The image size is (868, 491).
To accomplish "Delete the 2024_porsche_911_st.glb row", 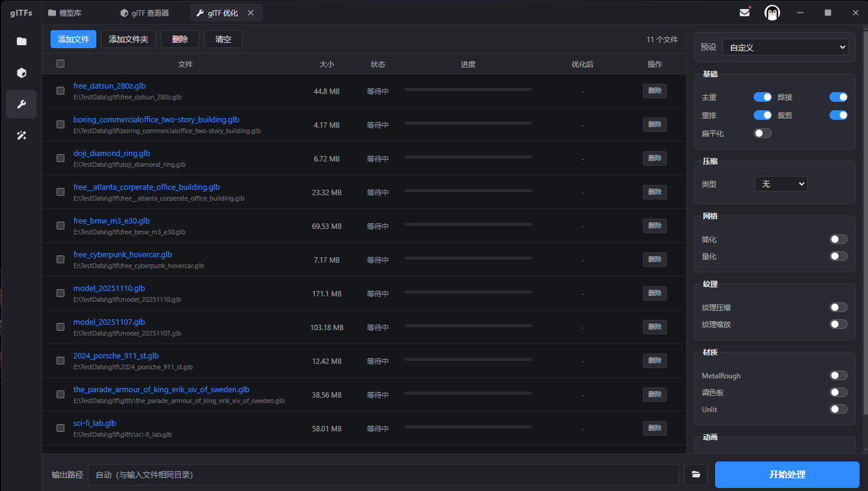I will [x=655, y=361].
